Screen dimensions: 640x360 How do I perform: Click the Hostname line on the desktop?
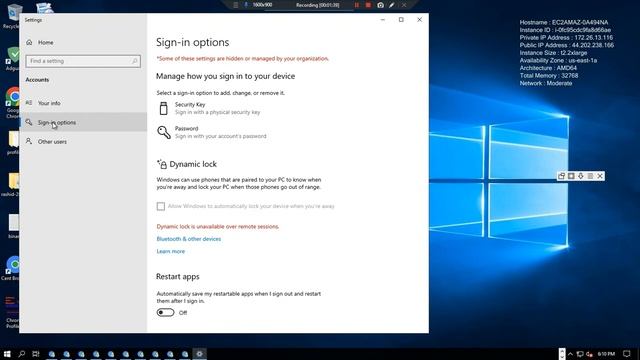564,22
